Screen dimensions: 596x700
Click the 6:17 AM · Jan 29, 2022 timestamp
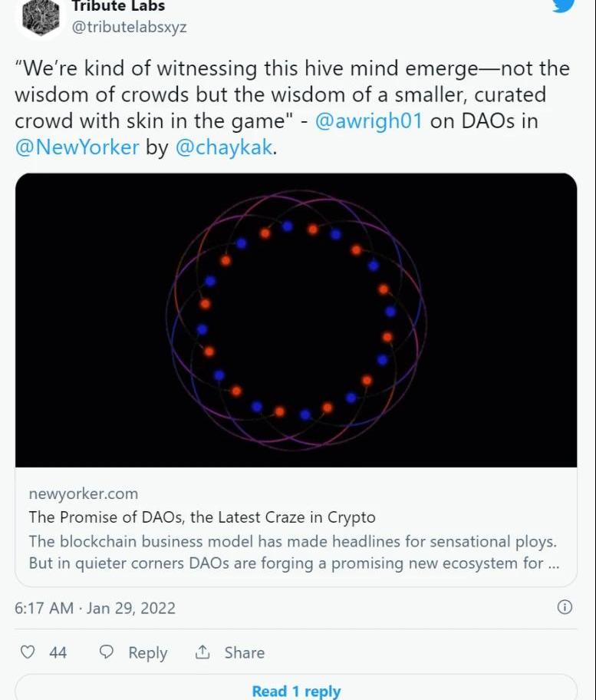tap(95, 608)
